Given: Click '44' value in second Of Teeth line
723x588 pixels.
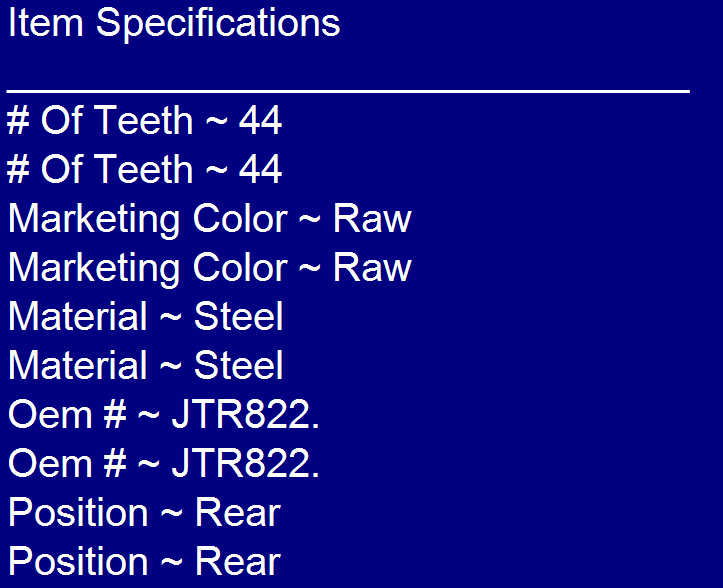Looking at the screenshot, I should click(x=260, y=169).
